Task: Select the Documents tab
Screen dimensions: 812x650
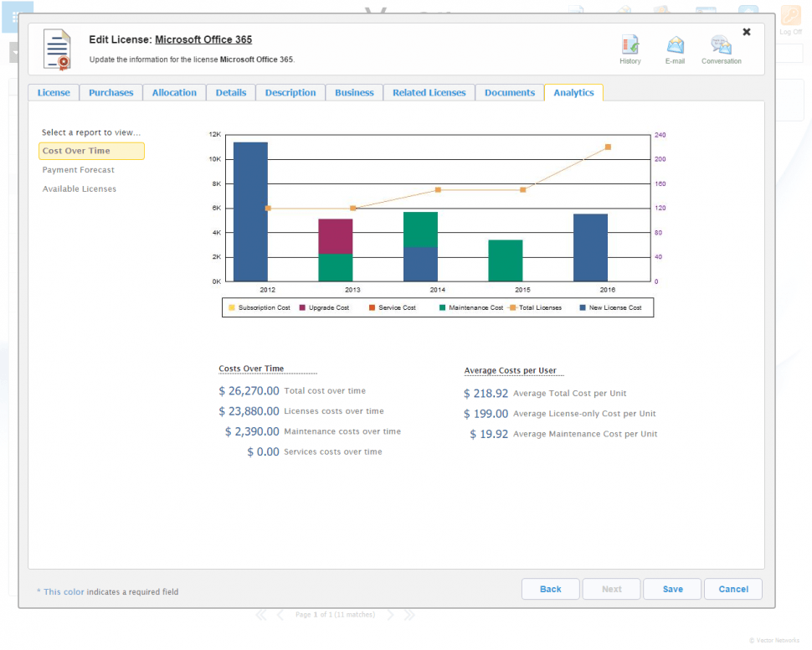Action: tap(510, 93)
